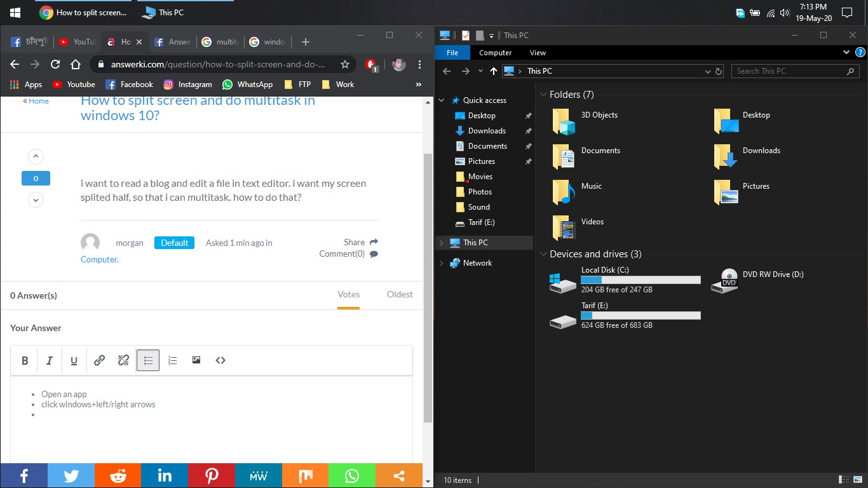Share on Reddit via bottom bar
Screen dimensions: 868x488
coord(118,476)
